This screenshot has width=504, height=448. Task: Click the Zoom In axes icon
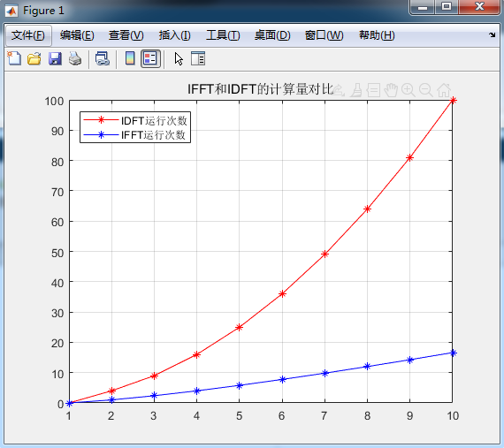click(x=409, y=90)
